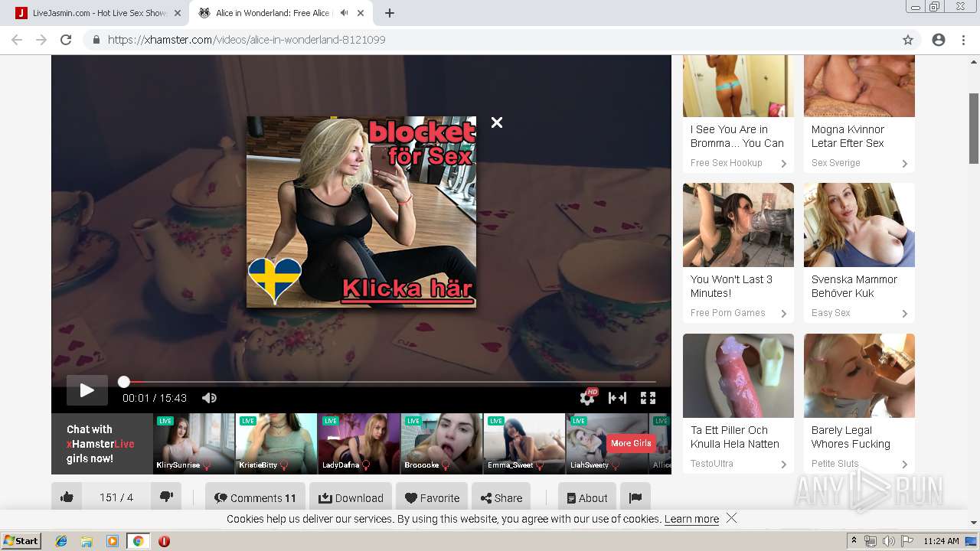This screenshot has height=551, width=980.
Task: Open the LadyDafna live thumbnail
Action: (x=359, y=444)
